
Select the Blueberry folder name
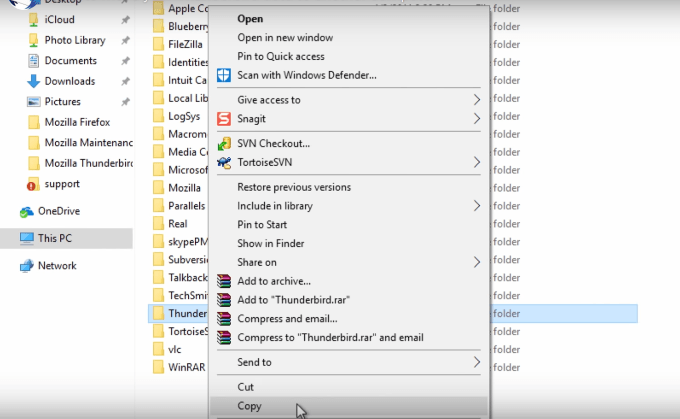click(188, 26)
